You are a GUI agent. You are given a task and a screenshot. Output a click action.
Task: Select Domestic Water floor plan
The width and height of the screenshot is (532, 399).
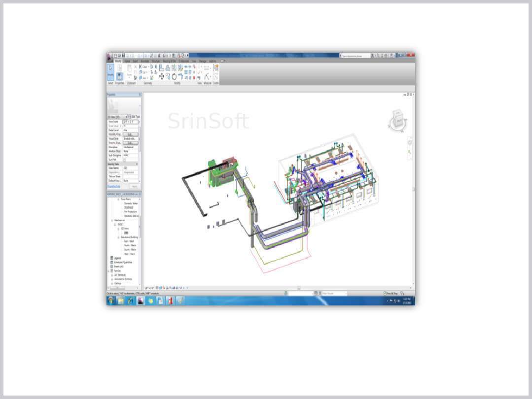(x=131, y=203)
